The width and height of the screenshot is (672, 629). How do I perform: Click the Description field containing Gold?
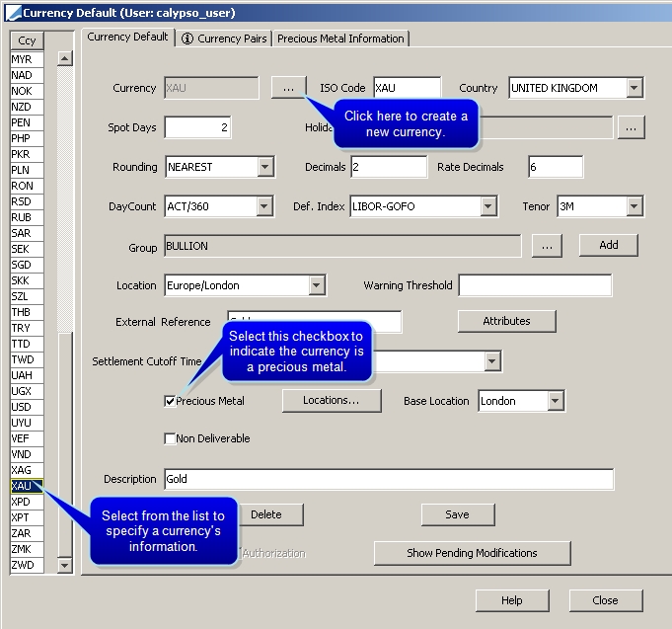pos(389,479)
